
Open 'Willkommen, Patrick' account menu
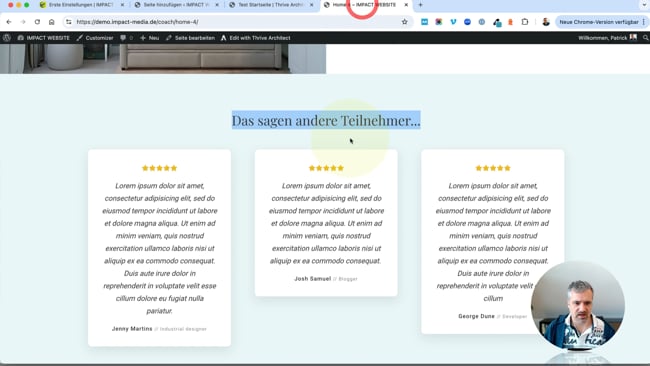(x=607, y=38)
